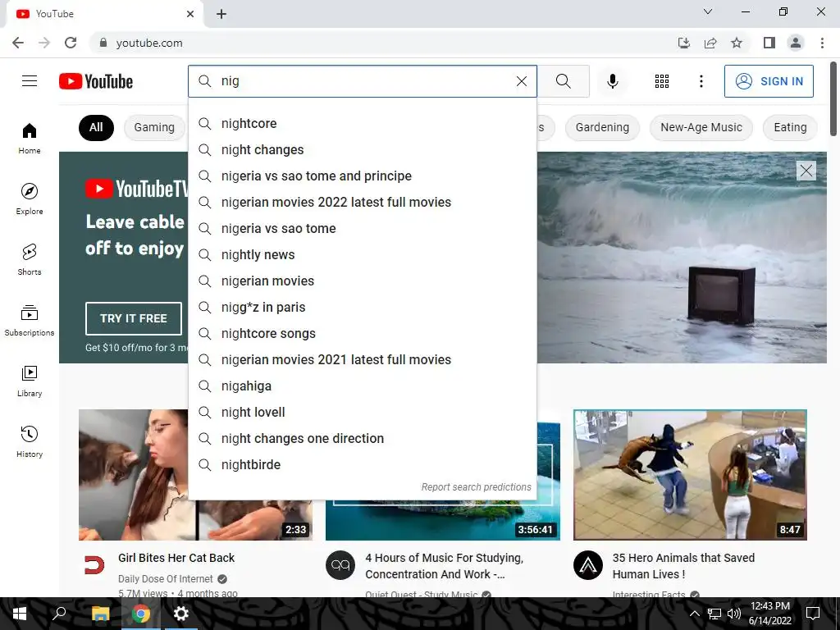Choose the 'nigerian movies' suggestion
840x630 pixels.
tap(362, 281)
